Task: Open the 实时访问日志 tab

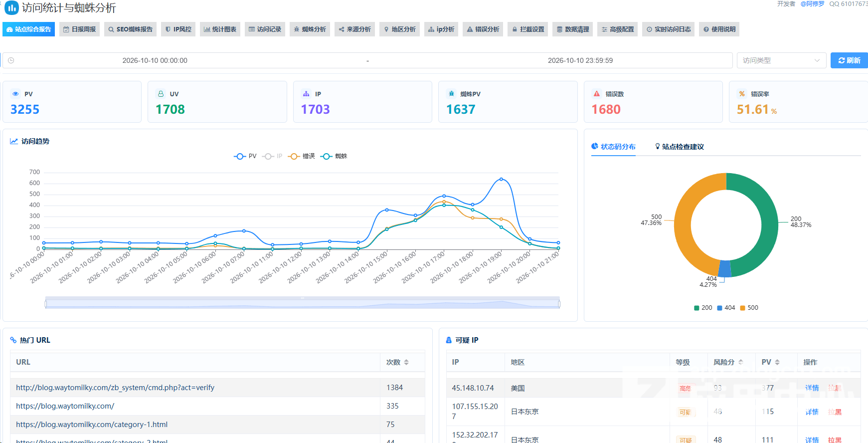Action: tap(669, 29)
